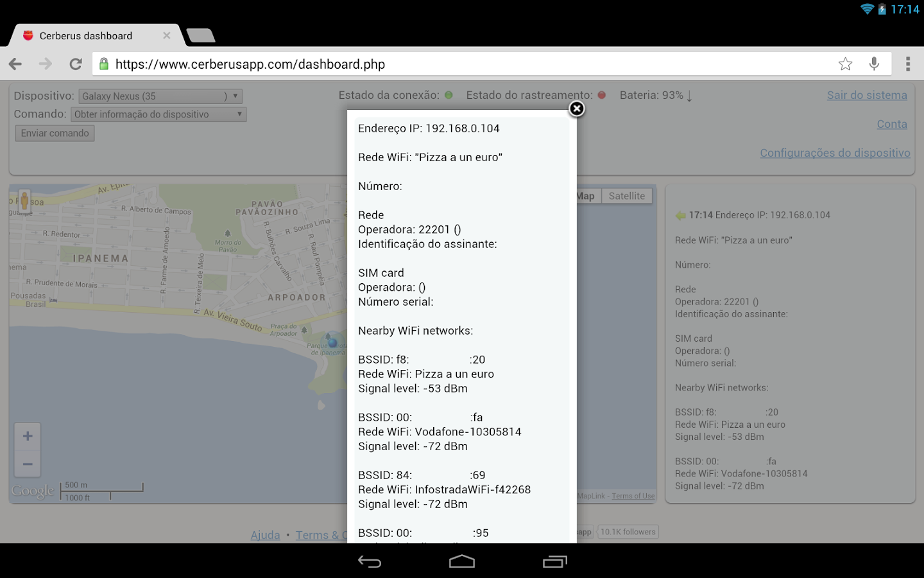Open the browser menu with the three-dot icon

pos(909,64)
